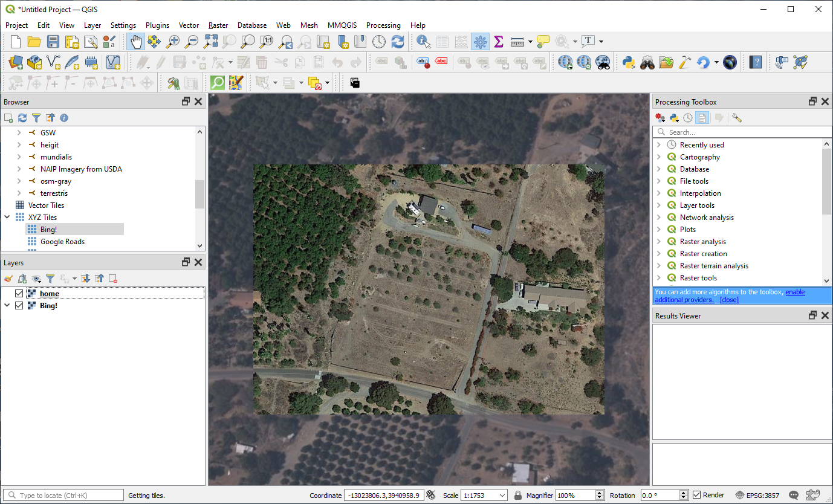Screen dimensions: 833x504
Task: Open project using yellow folder icon
Action: 34,42
